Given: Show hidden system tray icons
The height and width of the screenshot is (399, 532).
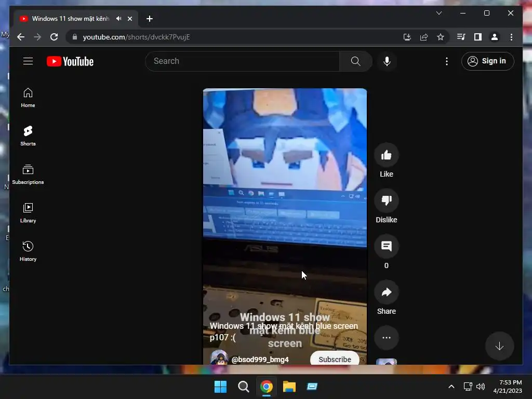Looking at the screenshot, I should click(451, 387).
